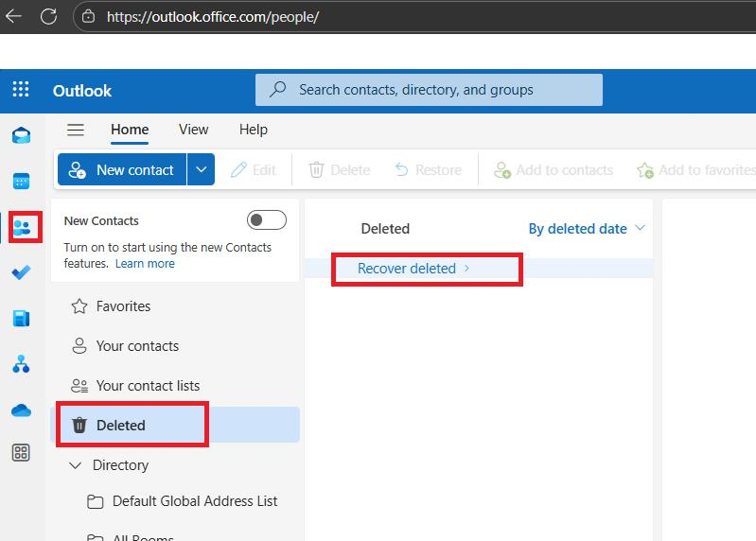Open the By deleted date sort dropdown

[587, 228]
